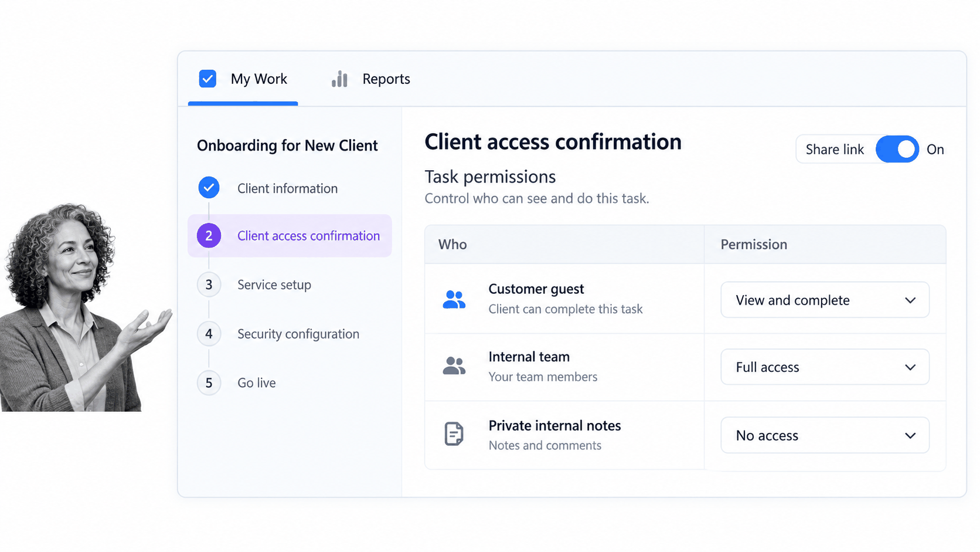Click the blue people icon for Customer guest
Image resolution: width=980 pixels, height=552 pixels.
click(x=454, y=300)
